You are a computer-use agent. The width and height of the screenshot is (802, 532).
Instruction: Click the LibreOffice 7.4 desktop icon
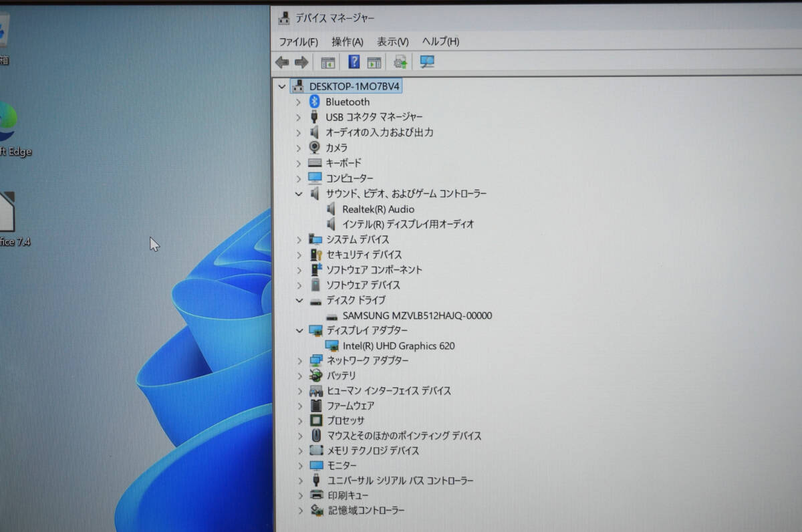[7, 213]
